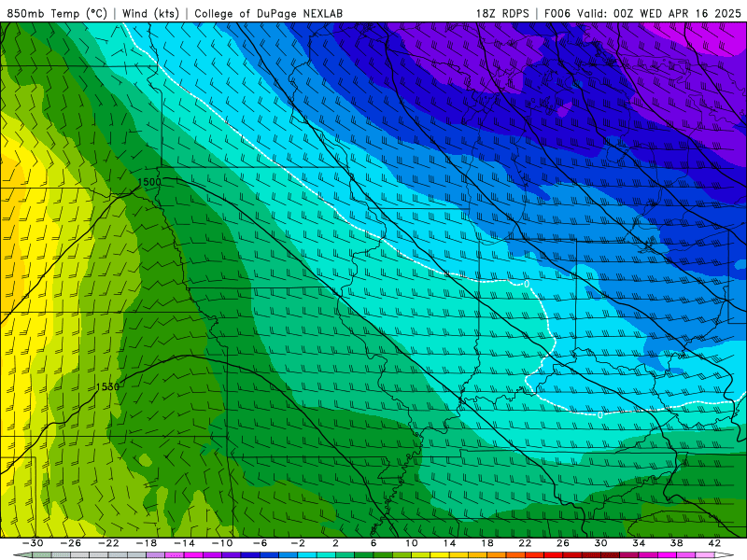Screen dimensions: 747x560
Task: Click the "18" color scale label
Action: [486, 543]
